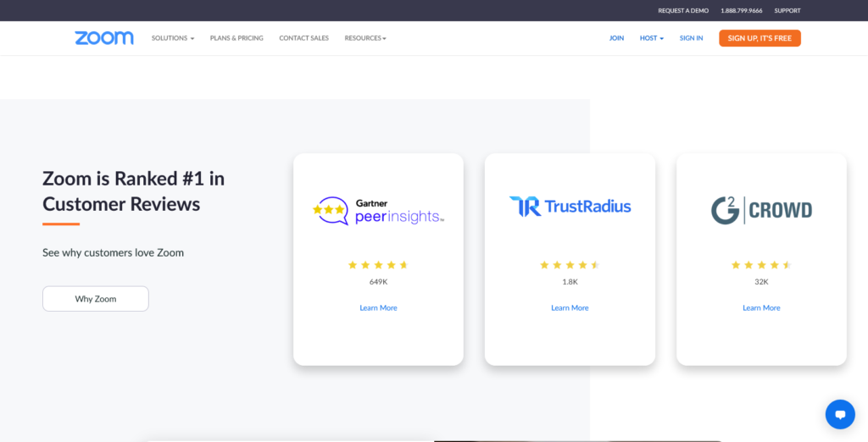Image resolution: width=868 pixels, height=442 pixels.
Task: Click the TrustRadius logo
Action: (x=570, y=207)
